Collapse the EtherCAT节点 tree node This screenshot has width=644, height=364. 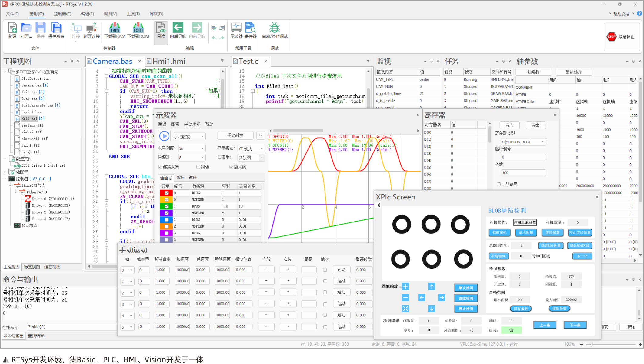(10, 185)
